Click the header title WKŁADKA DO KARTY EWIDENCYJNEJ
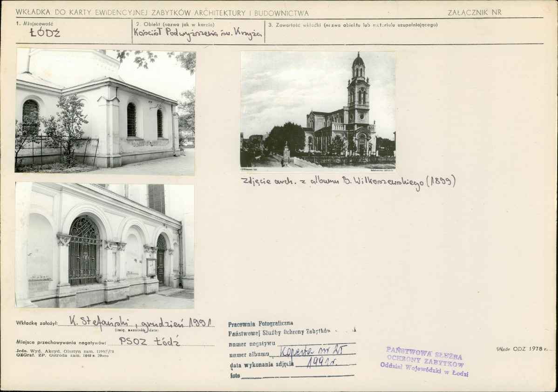This screenshot has width=558, height=392. point(162,13)
